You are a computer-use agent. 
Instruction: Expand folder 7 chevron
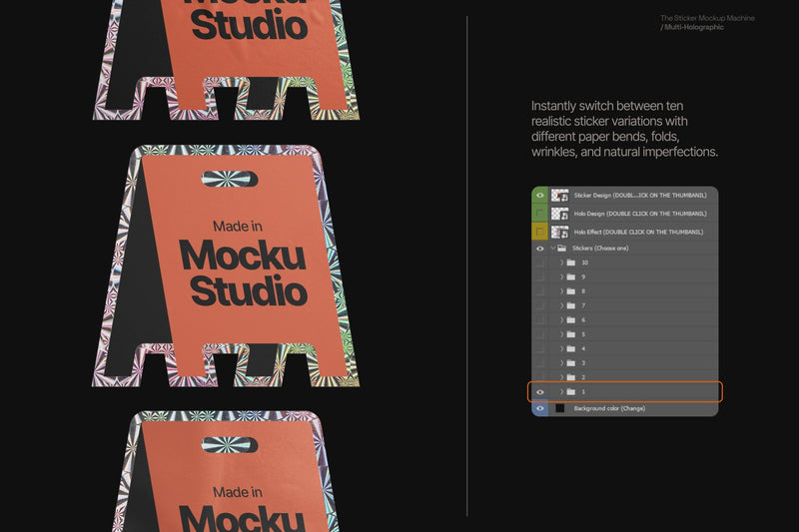coord(562,305)
